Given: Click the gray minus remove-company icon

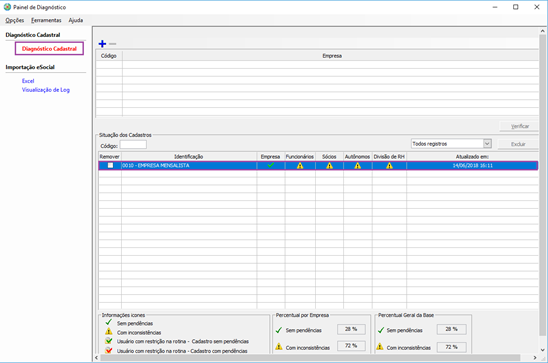Looking at the screenshot, I should click(x=113, y=44).
